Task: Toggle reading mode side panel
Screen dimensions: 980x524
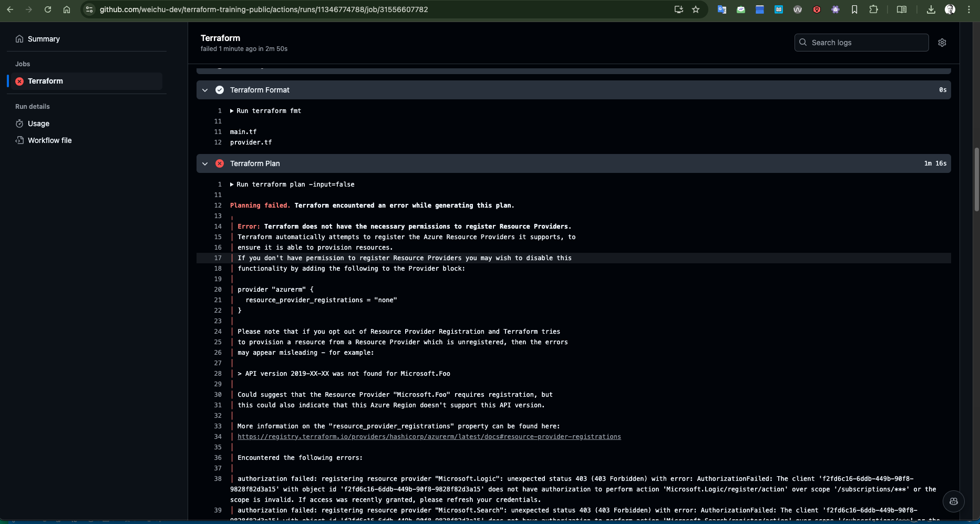Action: (x=902, y=9)
